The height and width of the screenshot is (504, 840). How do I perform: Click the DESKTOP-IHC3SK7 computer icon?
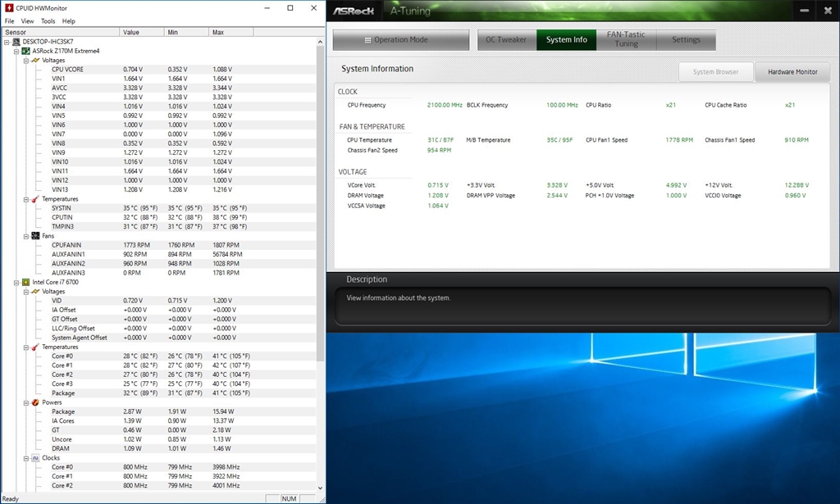[x=16, y=42]
